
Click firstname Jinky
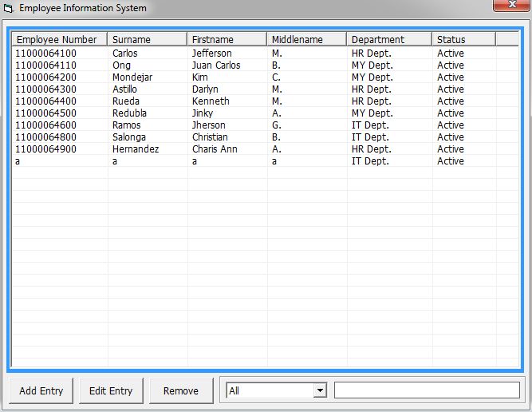pyautogui.click(x=203, y=113)
